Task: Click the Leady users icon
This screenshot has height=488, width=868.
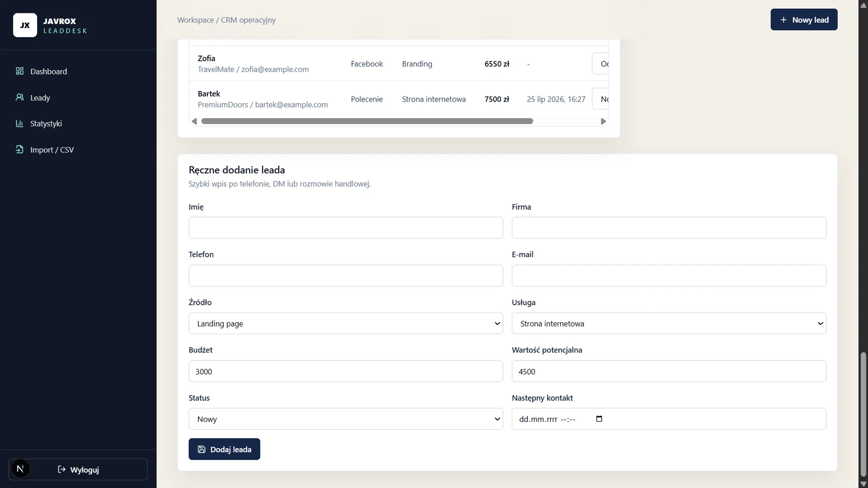Action: pyautogui.click(x=20, y=97)
